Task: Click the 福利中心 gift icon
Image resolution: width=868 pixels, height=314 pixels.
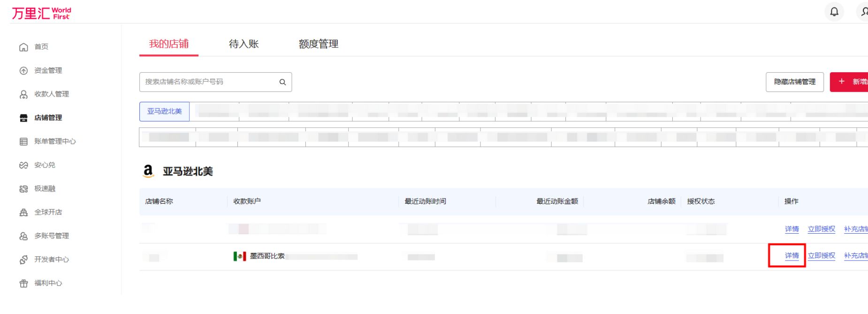Action: click(23, 283)
